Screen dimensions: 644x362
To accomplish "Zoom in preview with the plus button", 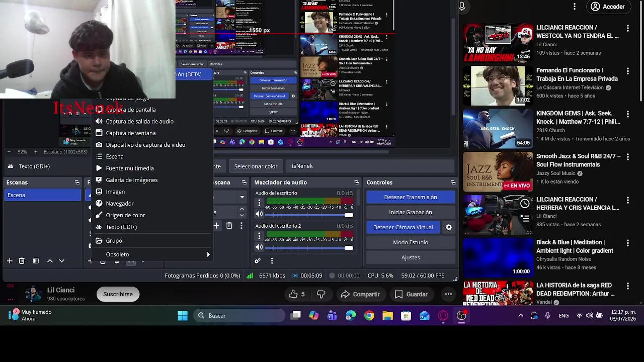I will click(x=35, y=152).
